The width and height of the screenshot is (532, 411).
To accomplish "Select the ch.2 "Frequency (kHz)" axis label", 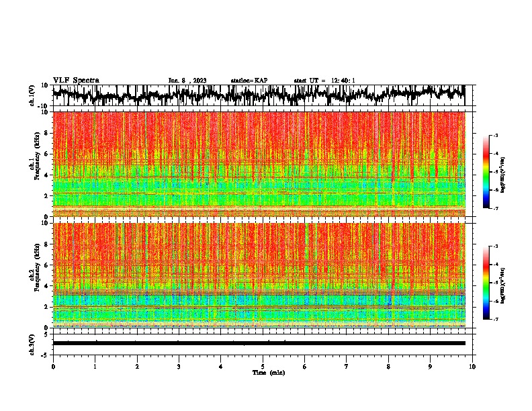I will tap(37, 267).
